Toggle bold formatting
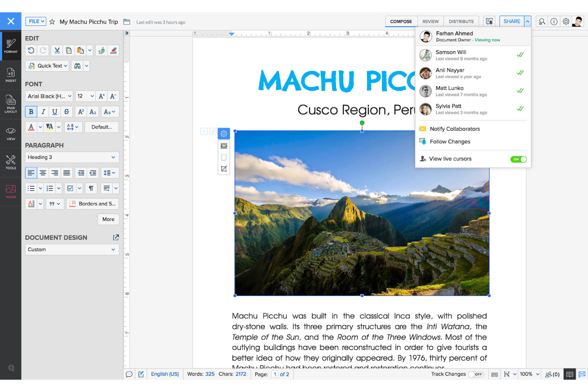588x392 pixels. tap(31, 112)
